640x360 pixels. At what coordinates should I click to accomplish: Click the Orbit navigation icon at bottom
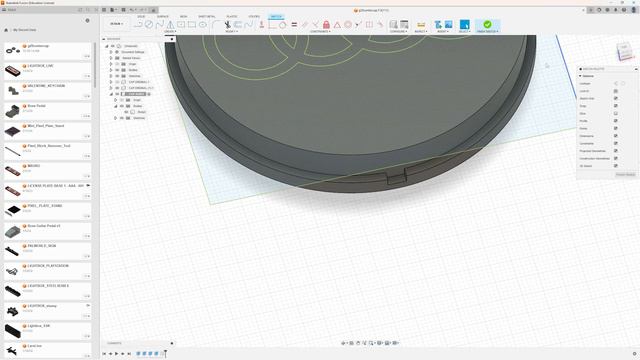tap(344, 343)
